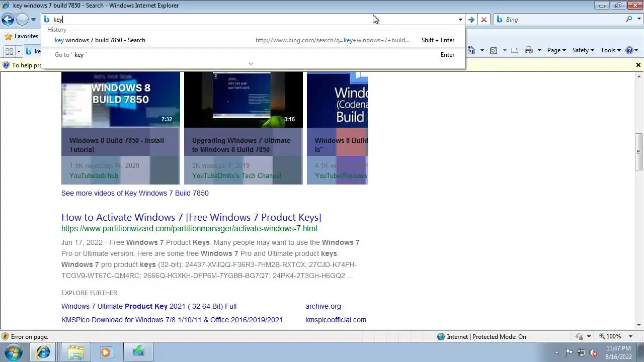This screenshot has width=644, height=362.
Task: Expand the Print dropdown arrow
Action: [x=539, y=50]
